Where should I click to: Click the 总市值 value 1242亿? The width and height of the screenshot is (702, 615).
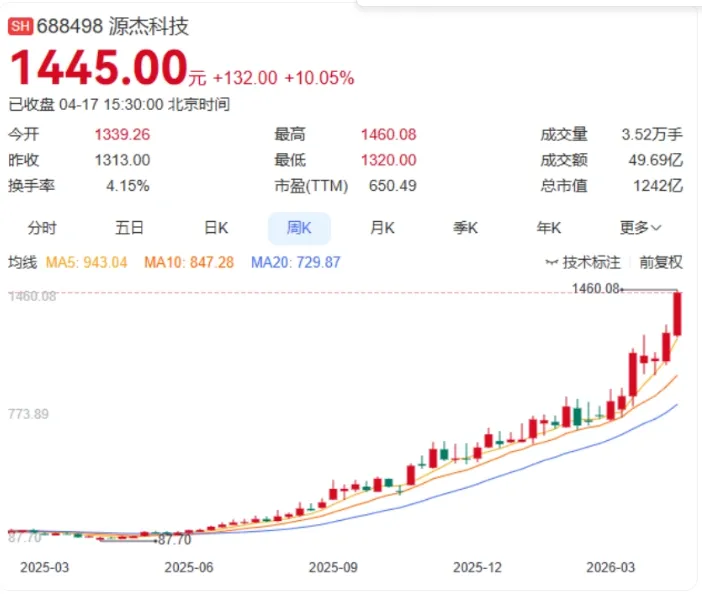pos(658,186)
